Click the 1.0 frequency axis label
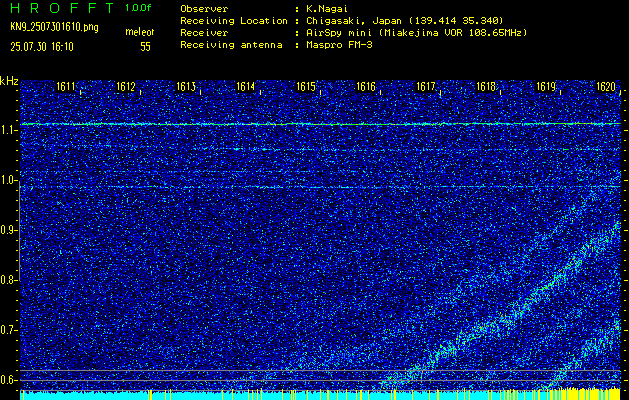629x400 pixels. pyautogui.click(x=7, y=181)
